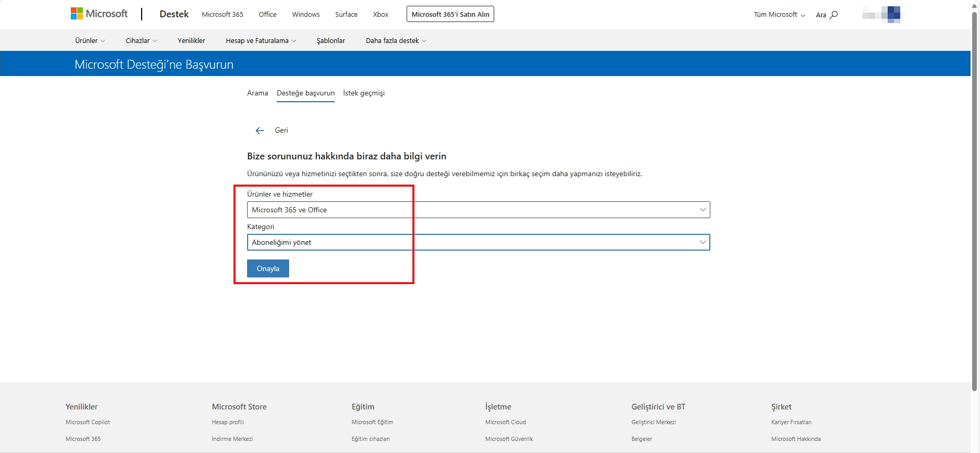Click the back arrow icon

[x=260, y=131]
